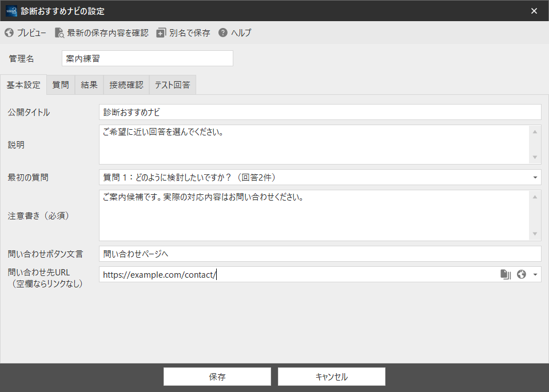Click the 問い合わせボタン文言 input field
This screenshot has width=549, height=392.
click(x=320, y=254)
